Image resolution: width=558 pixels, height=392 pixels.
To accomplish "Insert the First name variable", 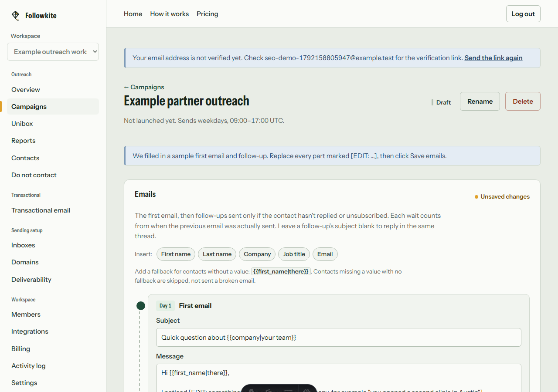I will click(176, 254).
